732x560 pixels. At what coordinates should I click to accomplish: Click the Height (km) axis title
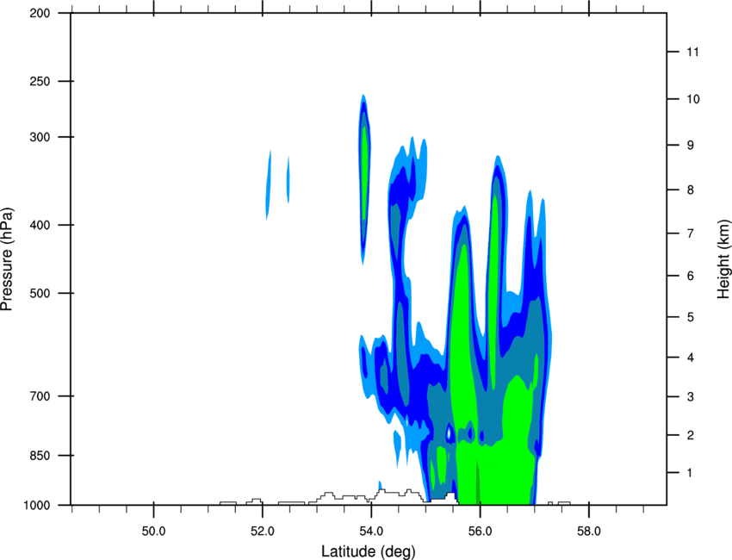pos(723,258)
